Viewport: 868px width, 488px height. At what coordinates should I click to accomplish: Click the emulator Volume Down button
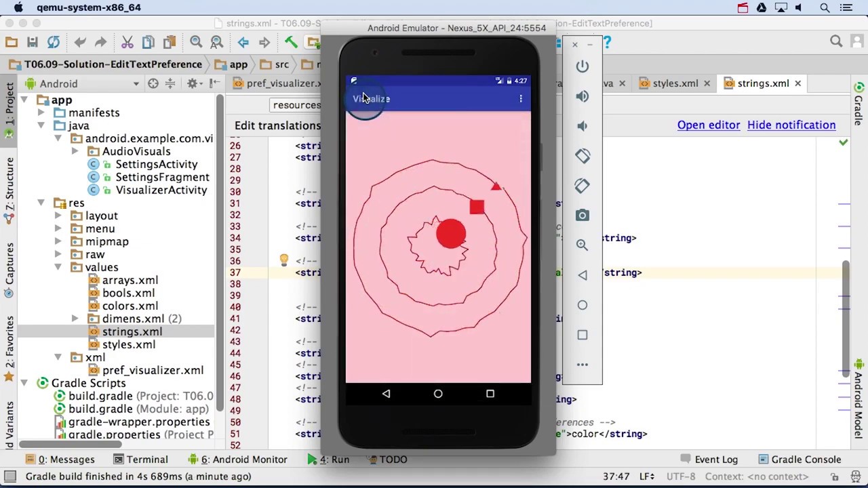pyautogui.click(x=583, y=126)
